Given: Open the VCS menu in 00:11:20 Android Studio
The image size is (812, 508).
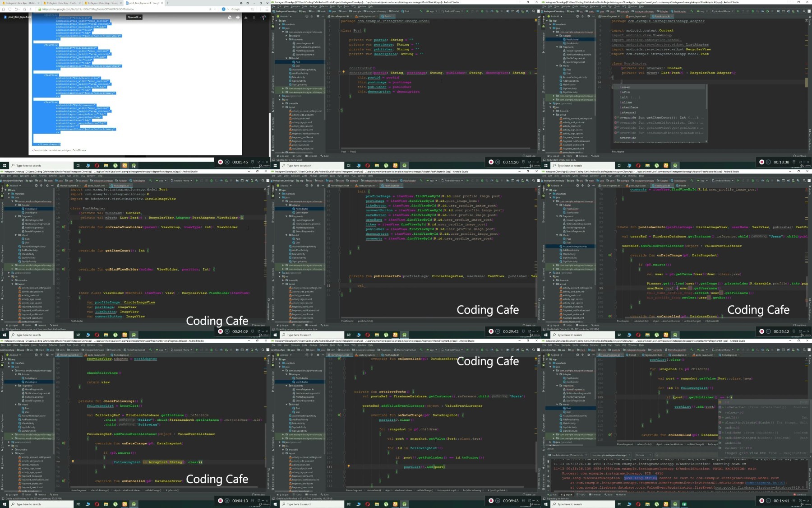Looking at the screenshot, I should (x=353, y=6).
